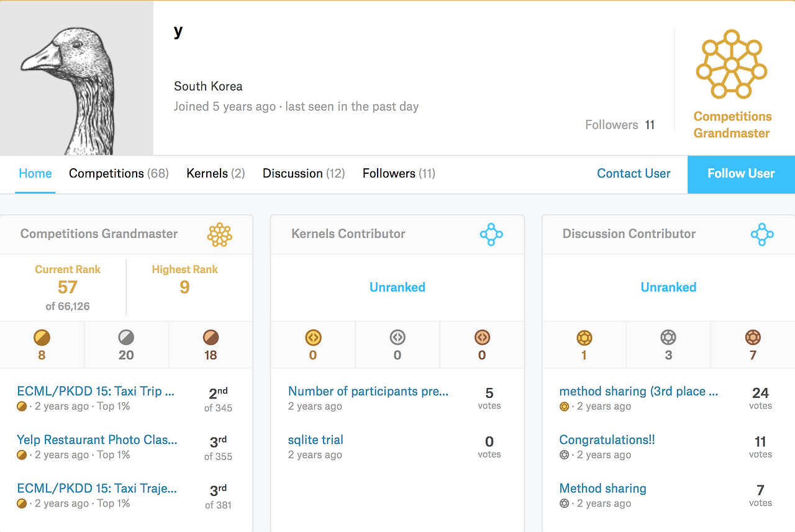Click the large Competitions Grandmaster network logo
Viewport: 795px width, 532px height.
(732, 64)
